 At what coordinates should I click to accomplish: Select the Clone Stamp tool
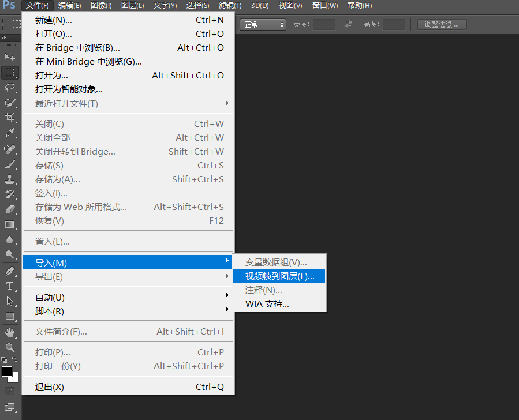pos(10,179)
